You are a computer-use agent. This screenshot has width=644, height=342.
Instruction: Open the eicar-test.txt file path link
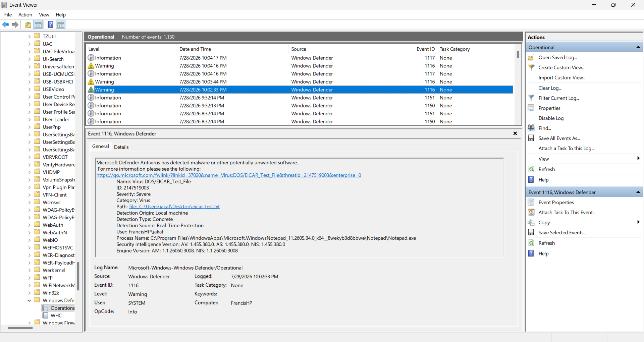[x=174, y=207]
